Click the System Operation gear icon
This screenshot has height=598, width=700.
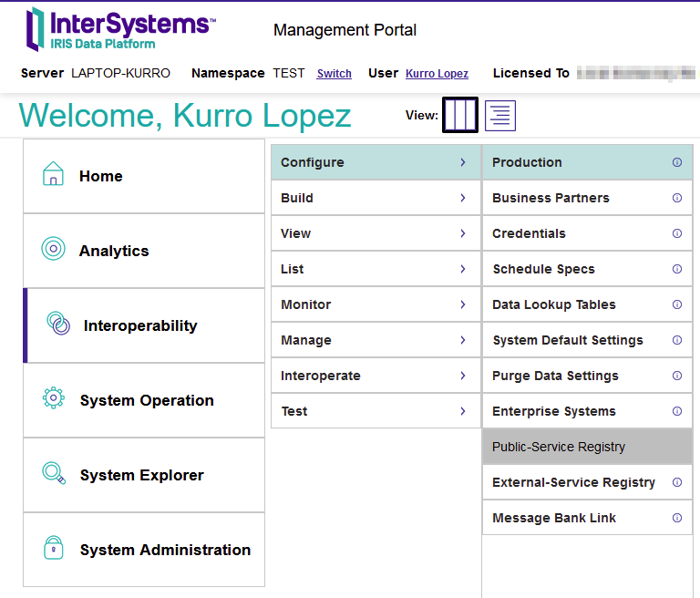(54, 398)
